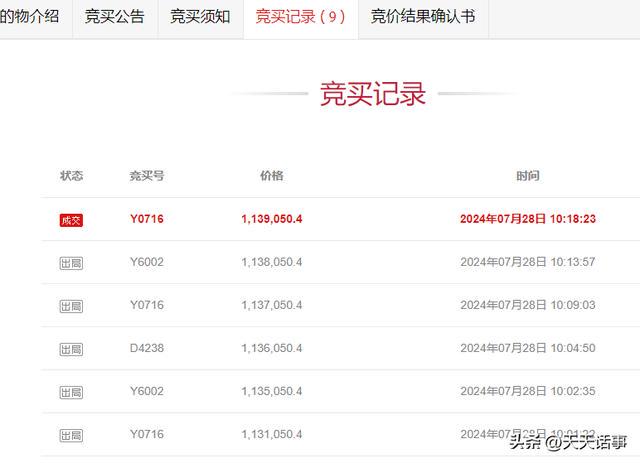Screen dimensions: 640x463
Task: Click the 出局 badge in the D4238 row
Action: (x=71, y=349)
